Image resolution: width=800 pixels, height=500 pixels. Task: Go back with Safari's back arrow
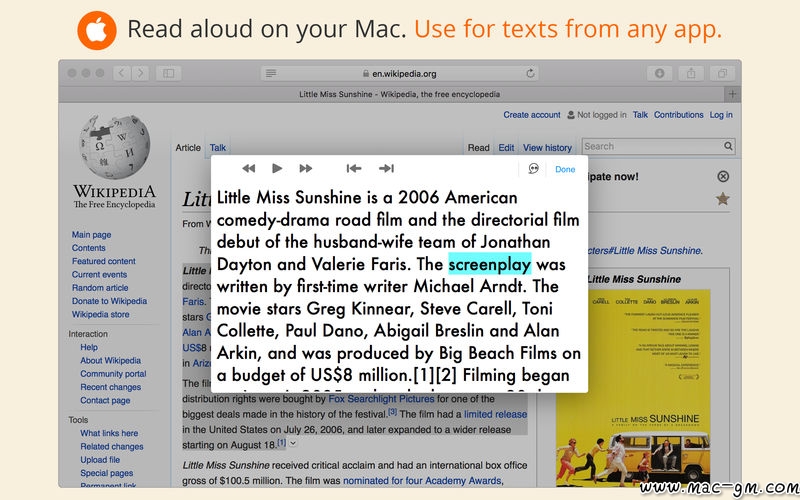click(x=121, y=73)
